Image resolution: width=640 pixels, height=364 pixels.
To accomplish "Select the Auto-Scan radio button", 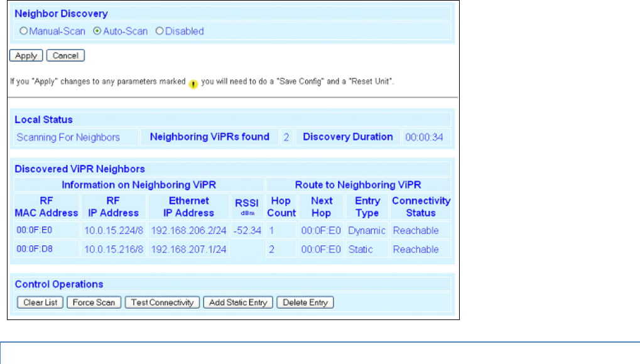I will tap(97, 31).
